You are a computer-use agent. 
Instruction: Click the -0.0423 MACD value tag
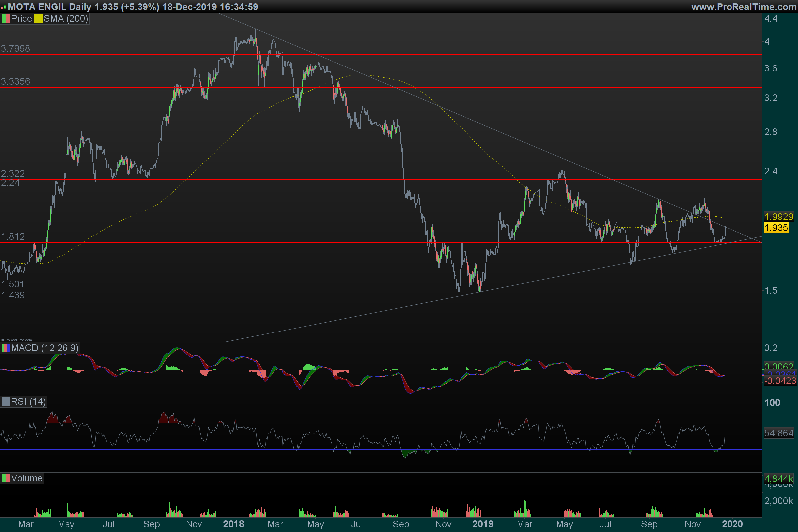point(780,381)
